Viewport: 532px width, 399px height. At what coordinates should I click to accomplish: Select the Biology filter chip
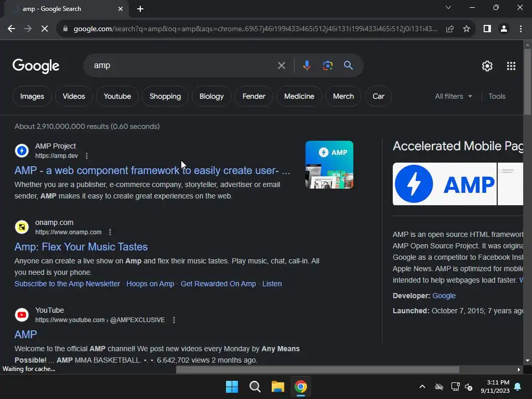point(211,96)
